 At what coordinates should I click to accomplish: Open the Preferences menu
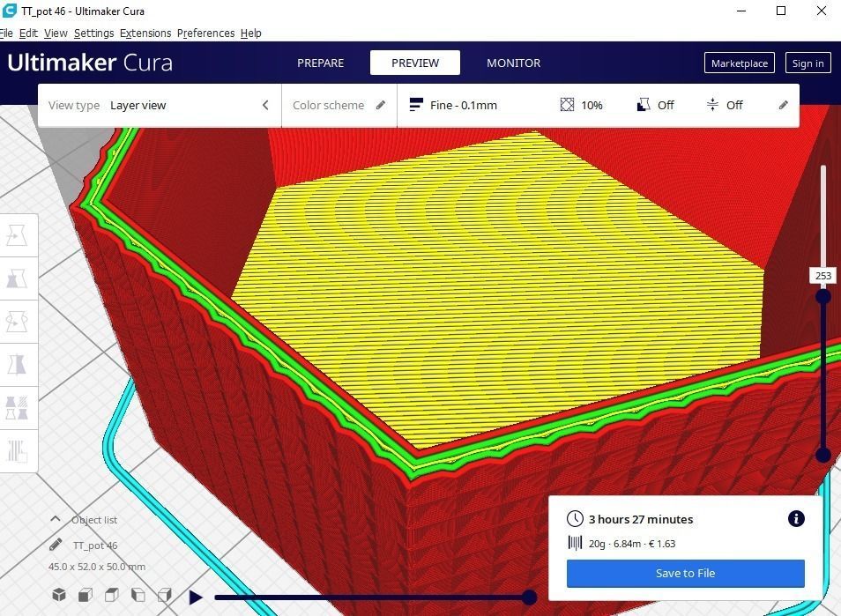(206, 33)
